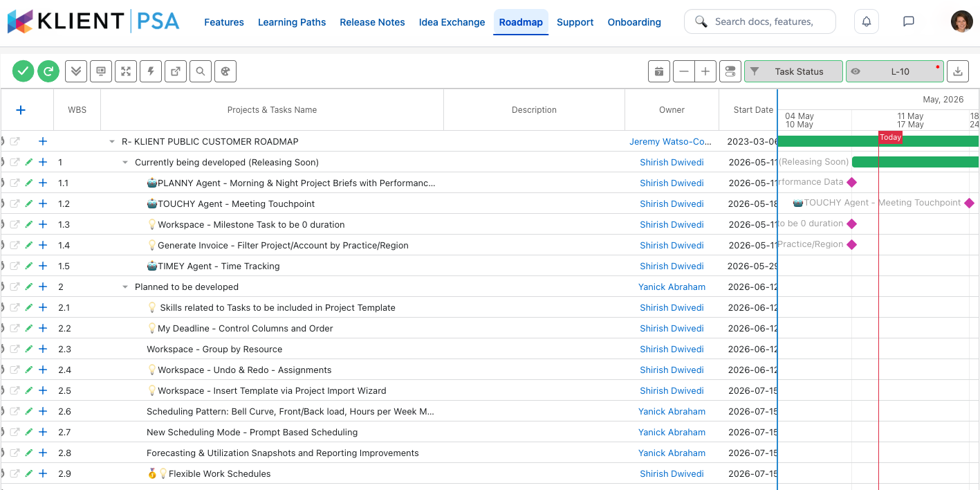The height and width of the screenshot is (490, 980).
Task: Click the plus icon on Roadmap root row
Action: (x=43, y=141)
